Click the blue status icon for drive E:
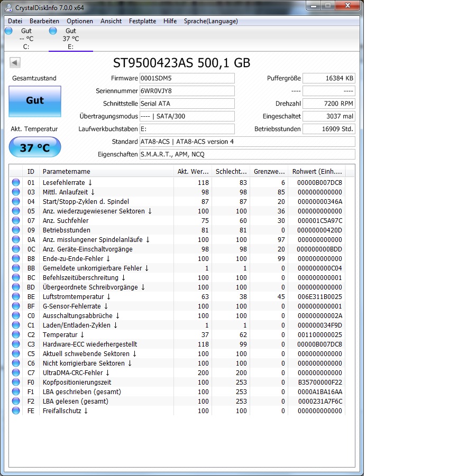This screenshot has width=458, height=476. pyautogui.click(x=53, y=31)
